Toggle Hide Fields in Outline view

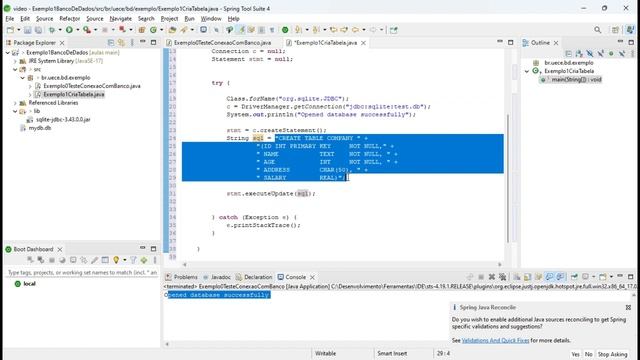coord(590,53)
